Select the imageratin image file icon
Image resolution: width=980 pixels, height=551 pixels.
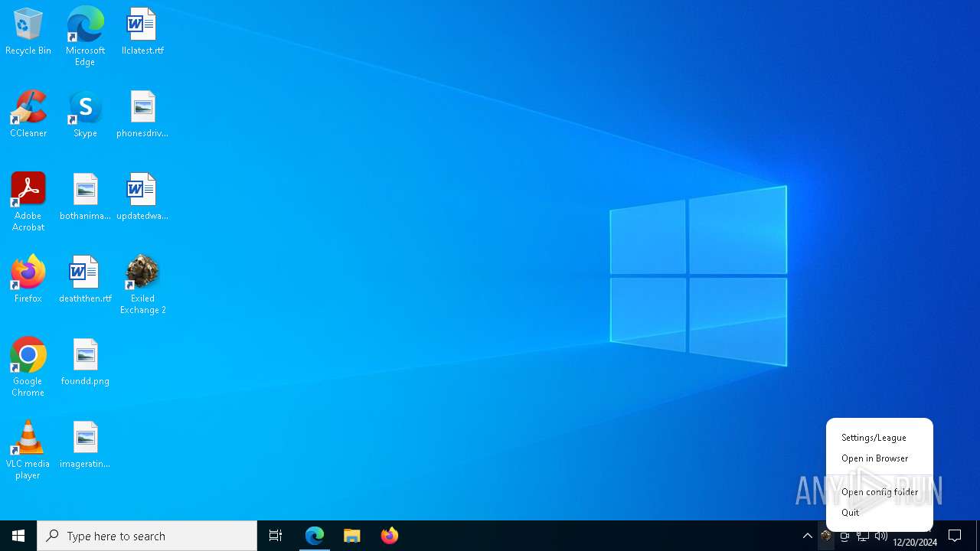(x=85, y=445)
